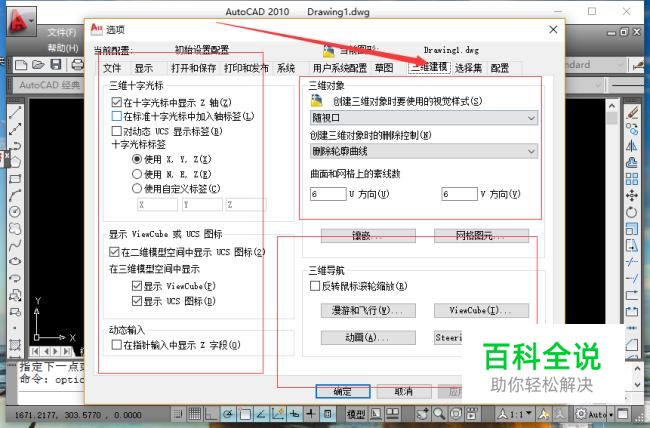This screenshot has width=650, height=428.
Task: Enable 对动态 UCS 显示标签 checkbox
Action: tap(116, 131)
